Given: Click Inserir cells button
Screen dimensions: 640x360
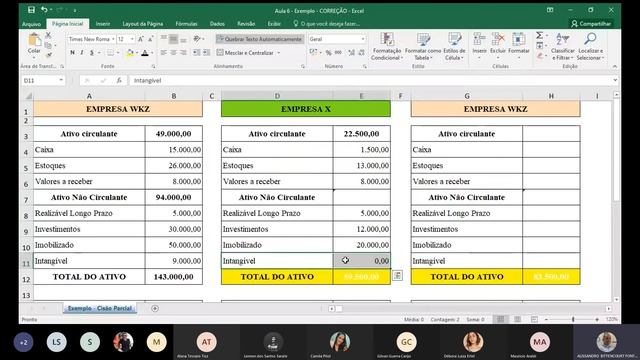Looking at the screenshot, I should [x=479, y=46].
